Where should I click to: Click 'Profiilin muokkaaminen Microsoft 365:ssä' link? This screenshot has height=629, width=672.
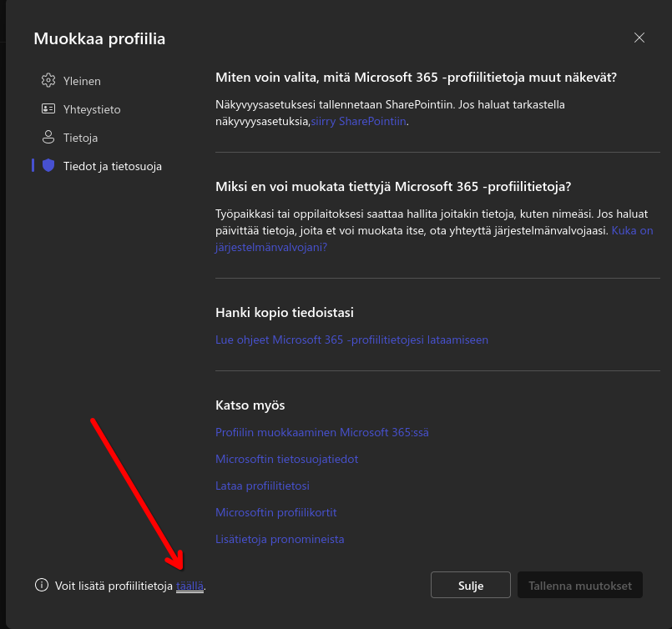click(322, 433)
